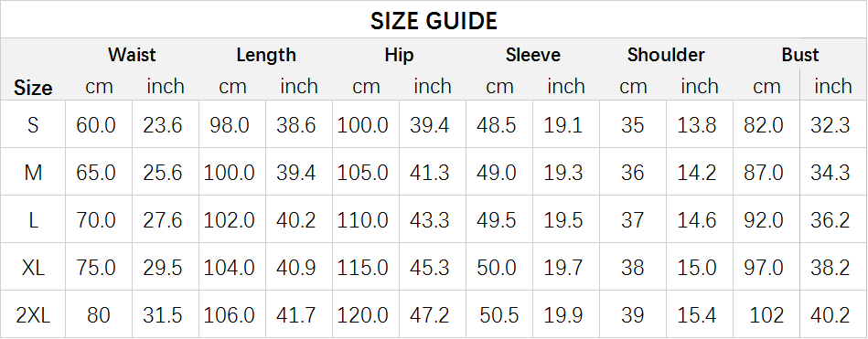Image resolution: width=868 pixels, height=339 pixels.
Task: Select the M size row label
Action: [x=33, y=172]
